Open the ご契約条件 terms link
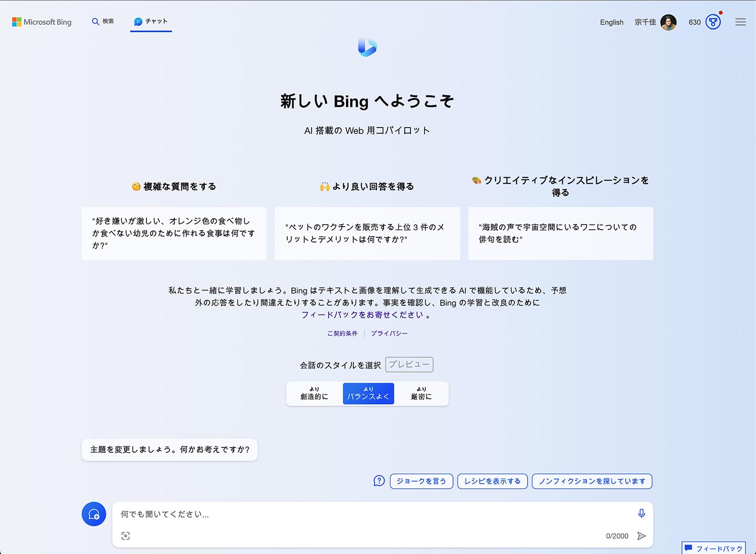The image size is (756, 554). point(342,333)
